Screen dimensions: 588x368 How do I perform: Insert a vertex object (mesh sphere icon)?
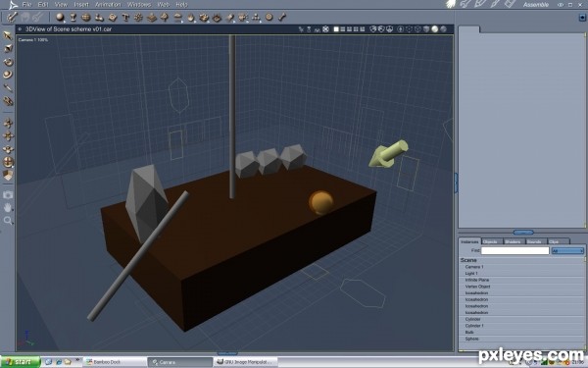[x=86, y=18]
